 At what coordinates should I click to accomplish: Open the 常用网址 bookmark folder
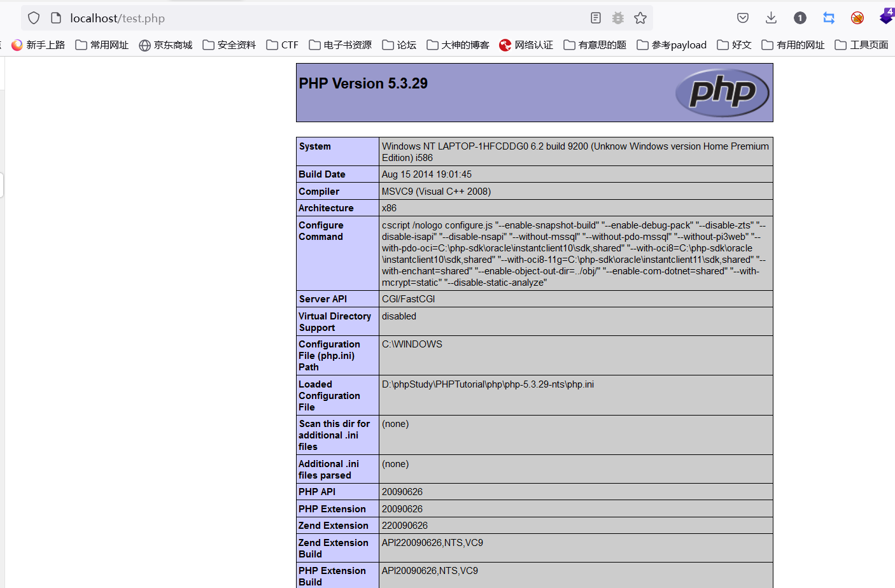(102, 45)
